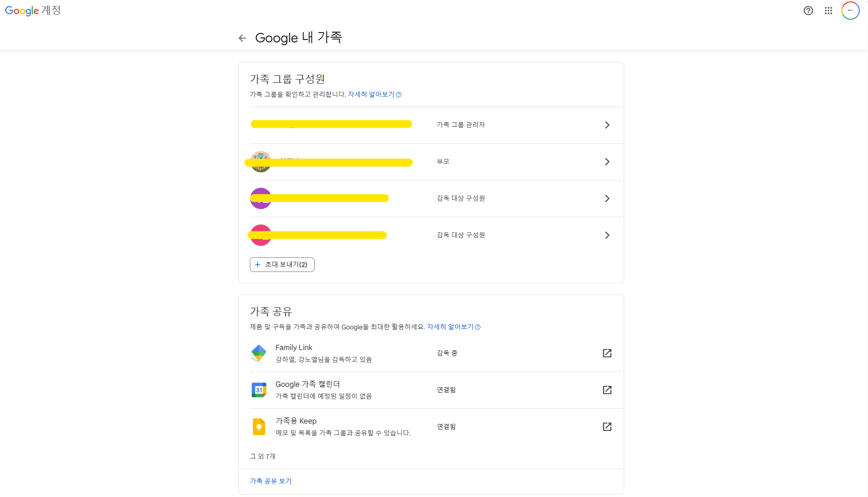Viewport: 868px width, 497px height.
Task: Click 가족 캘린더에 예정된 일정이 없음 description
Action: pyautogui.click(x=324, y=396)
